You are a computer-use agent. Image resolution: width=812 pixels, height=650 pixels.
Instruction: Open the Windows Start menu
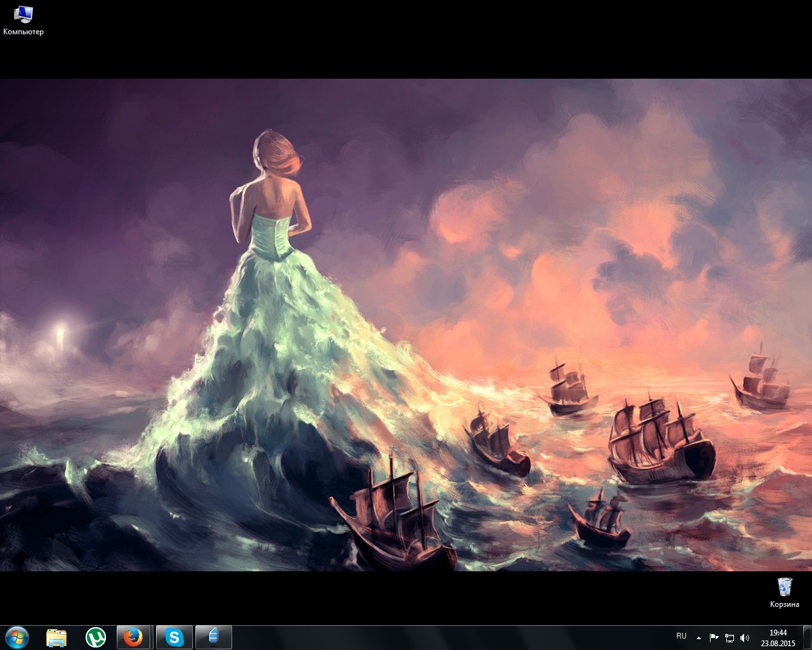16,637
